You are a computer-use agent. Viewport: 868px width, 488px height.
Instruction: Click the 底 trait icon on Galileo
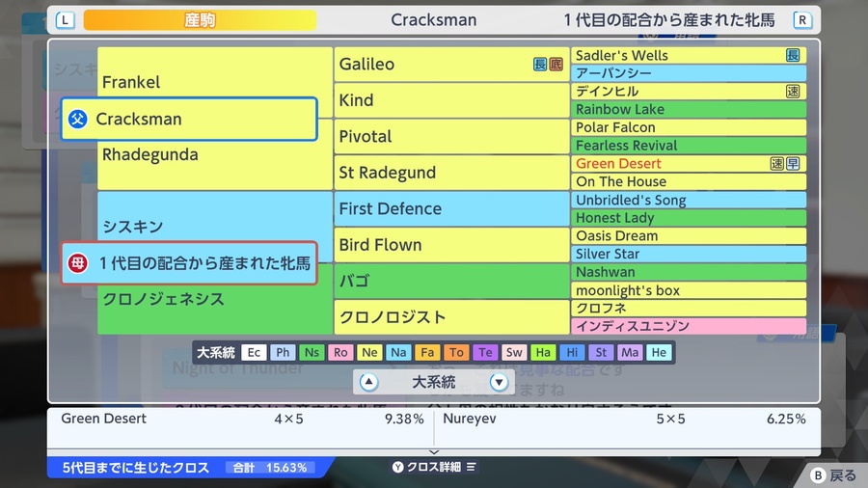pyautogui.click(x=556, y=65)
